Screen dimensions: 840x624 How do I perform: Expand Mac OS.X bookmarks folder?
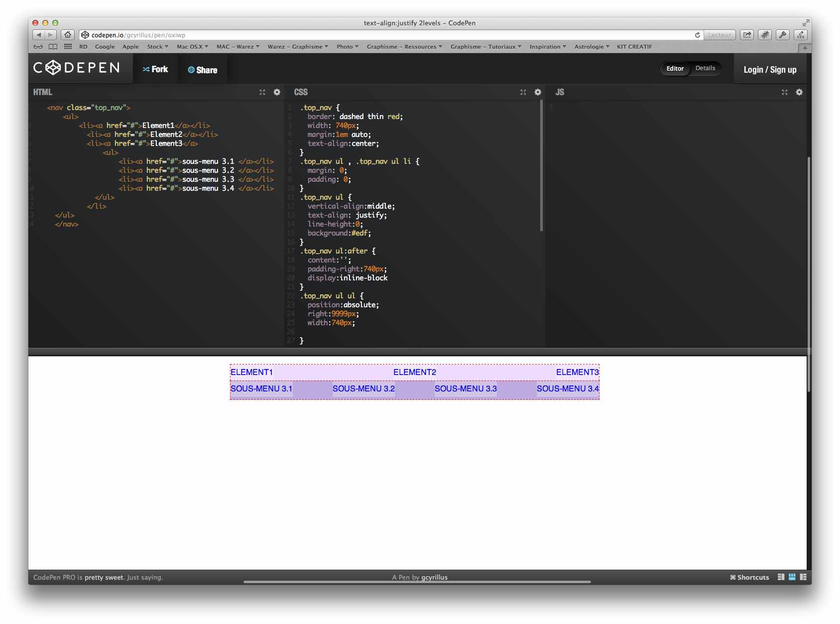pos(192,47)
